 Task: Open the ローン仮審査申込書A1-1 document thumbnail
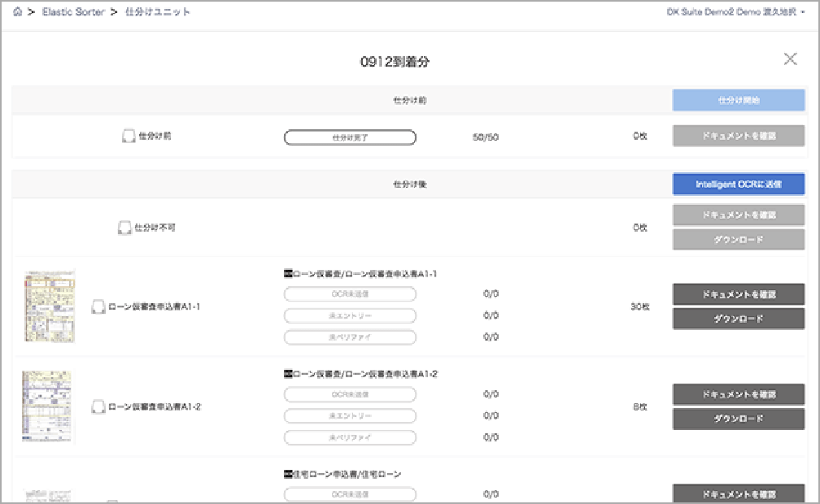pos(50,307)
